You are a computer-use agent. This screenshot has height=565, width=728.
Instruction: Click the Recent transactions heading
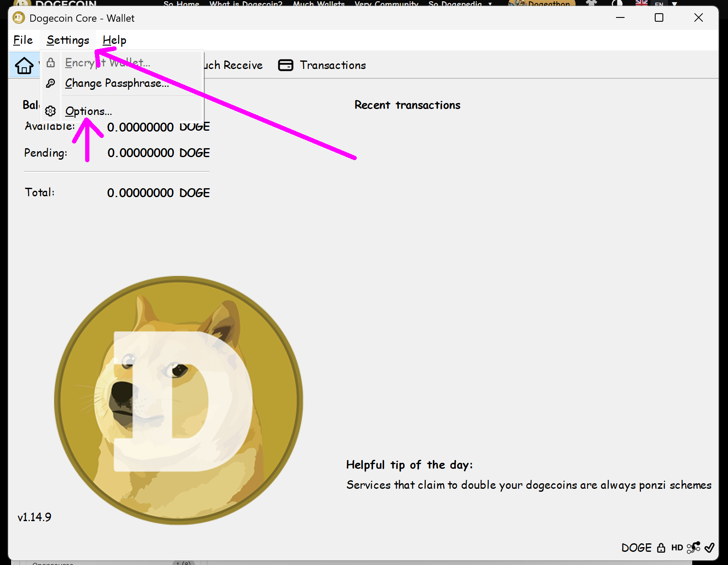pos(407,105)
